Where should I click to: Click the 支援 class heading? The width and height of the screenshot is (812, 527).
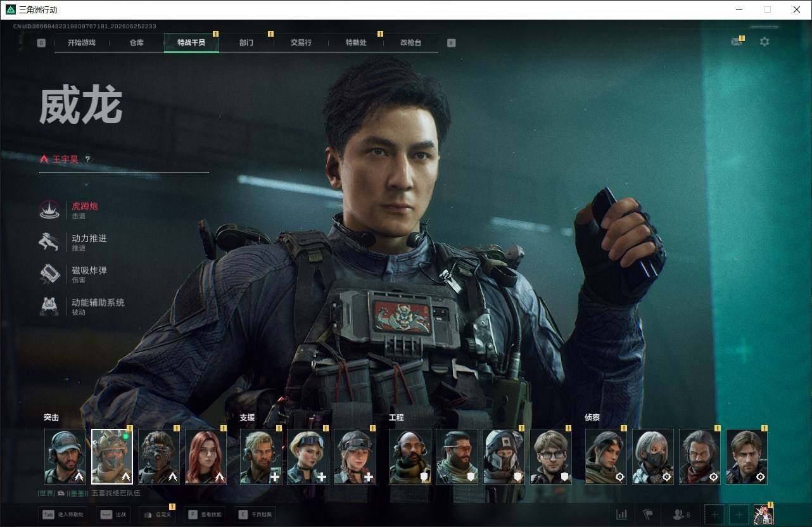[x=247, y=417]
